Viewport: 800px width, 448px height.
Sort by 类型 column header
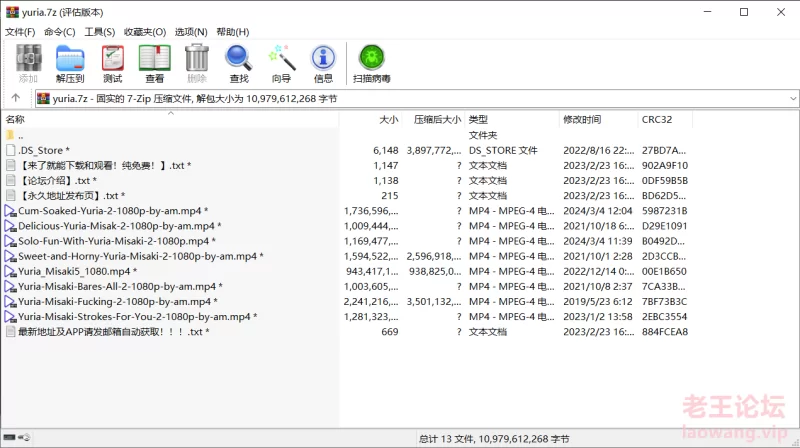[x=512, y=119]
